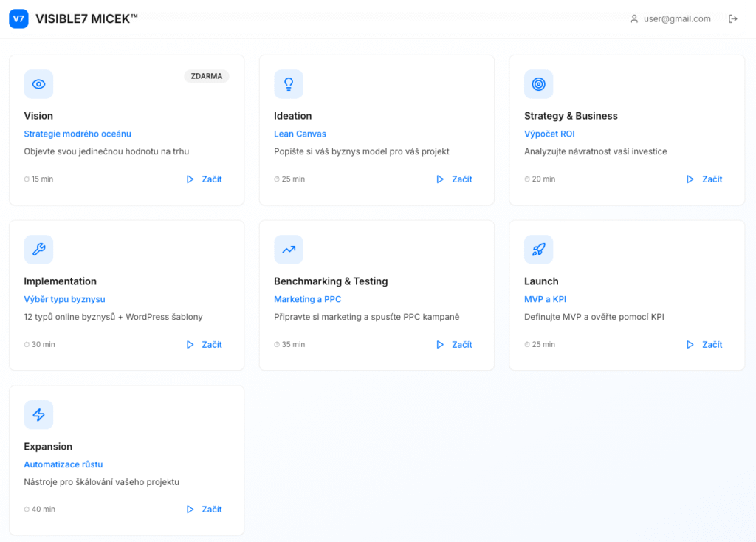The width and height of the screenshot is (756, 542).
Task: Open the Marketing a PPC link
Action: pos(307,299)
